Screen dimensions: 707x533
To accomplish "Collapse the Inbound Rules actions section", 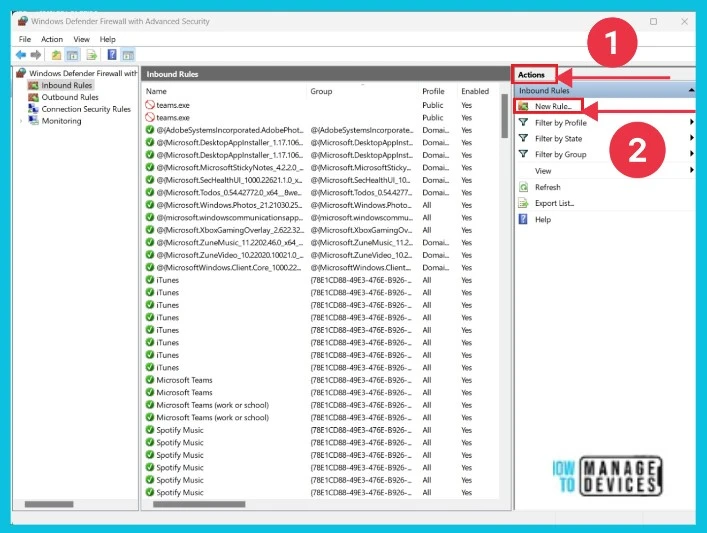I will tap(691, 91).
